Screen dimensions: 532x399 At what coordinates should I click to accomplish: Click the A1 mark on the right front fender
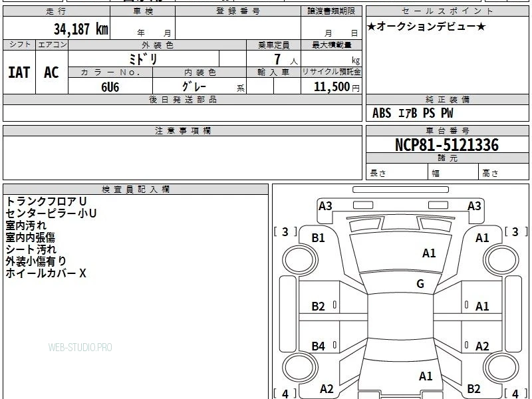(482, 238)
